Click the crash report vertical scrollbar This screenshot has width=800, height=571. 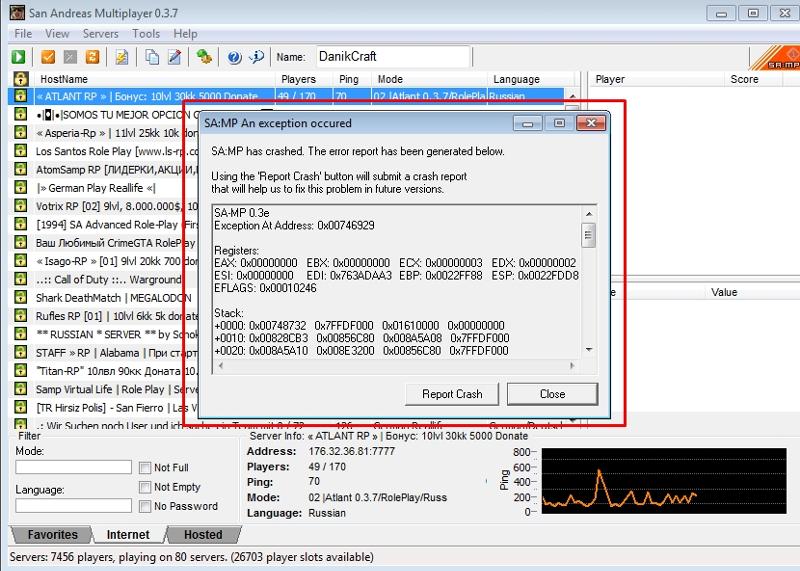click(589, 290)
